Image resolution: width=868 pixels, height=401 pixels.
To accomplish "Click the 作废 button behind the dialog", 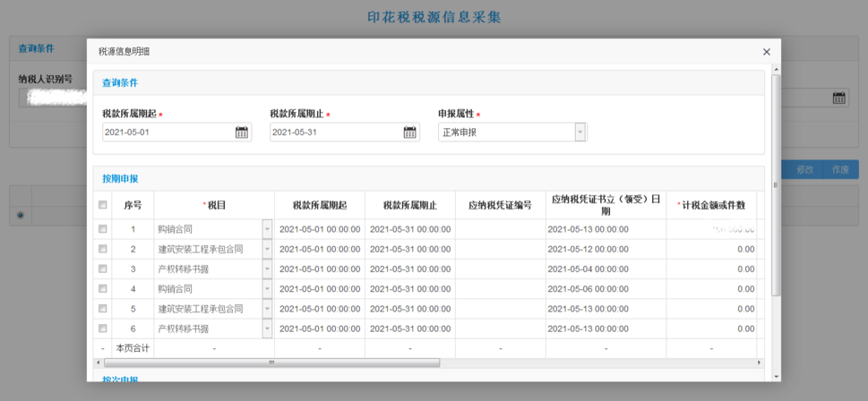I will 841,170.
